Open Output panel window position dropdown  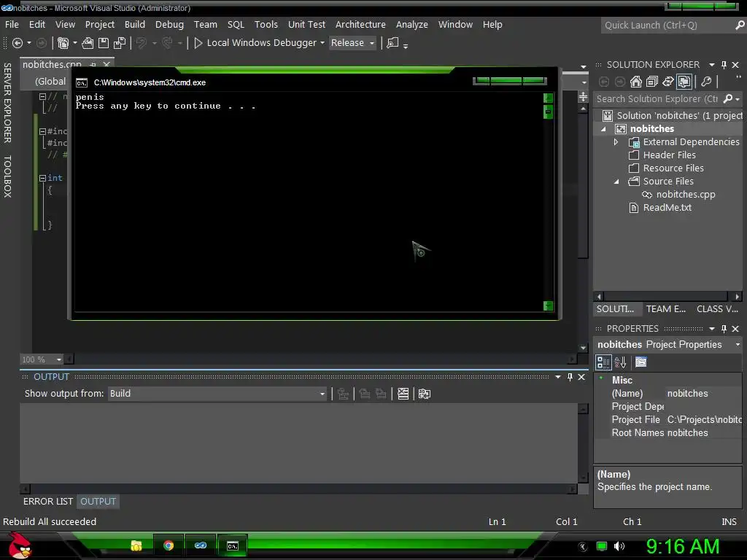point(558,377)
